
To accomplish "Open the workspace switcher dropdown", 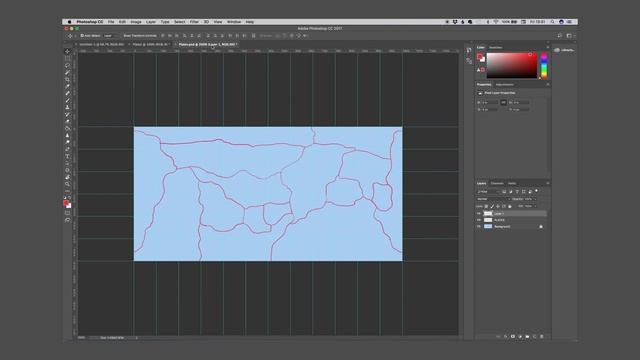I will point(570,36).
